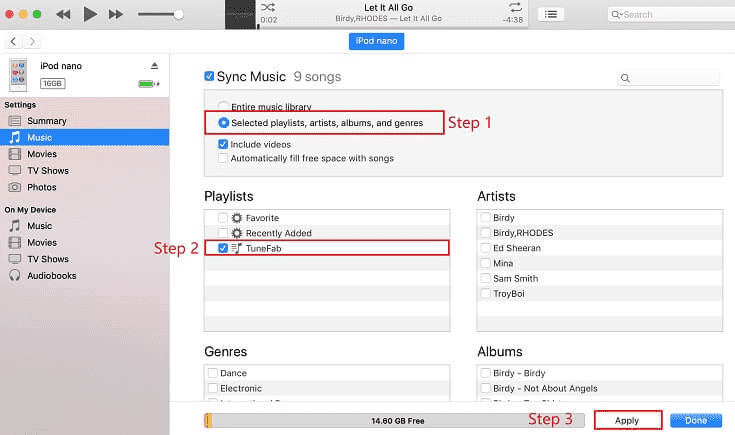735x435 pixels.
Task: Skip to the next track
Action: point(116,14)
